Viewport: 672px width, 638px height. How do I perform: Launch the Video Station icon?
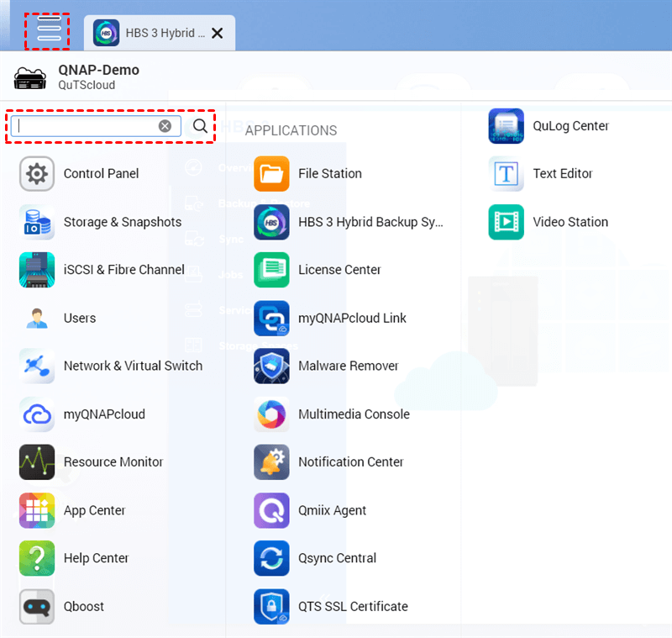507,222
